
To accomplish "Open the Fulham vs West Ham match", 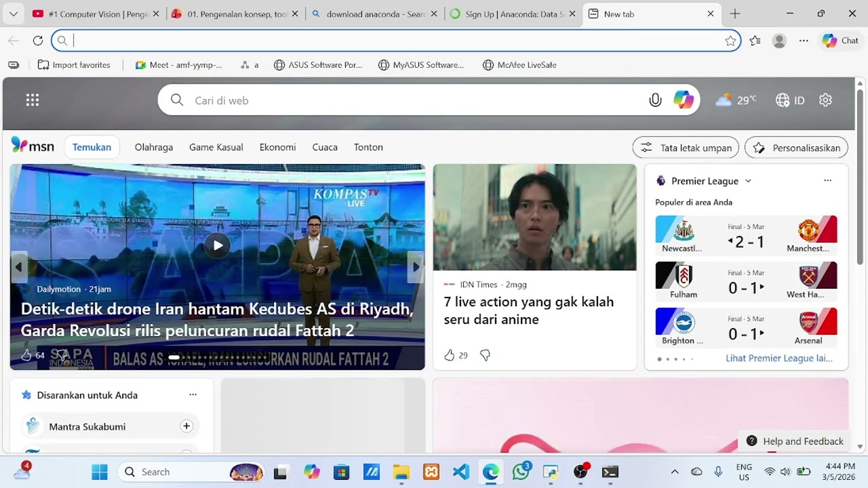I will coord(746,281).
